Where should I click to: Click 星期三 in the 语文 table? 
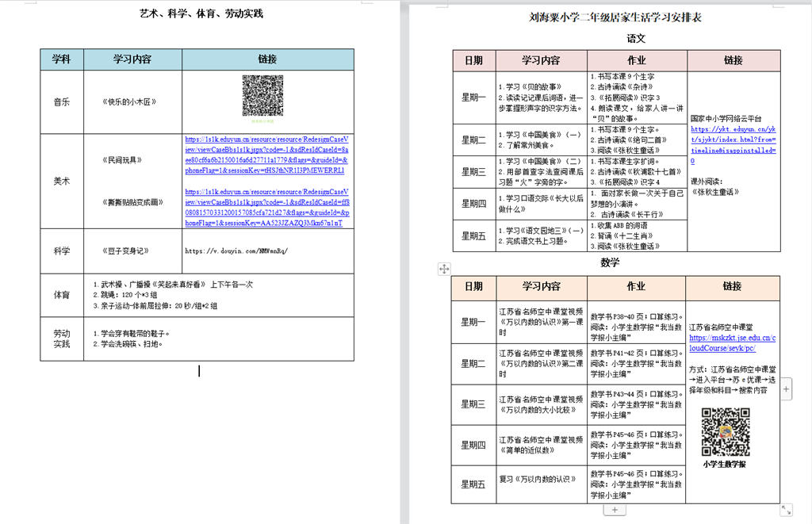tap(474, 172)
